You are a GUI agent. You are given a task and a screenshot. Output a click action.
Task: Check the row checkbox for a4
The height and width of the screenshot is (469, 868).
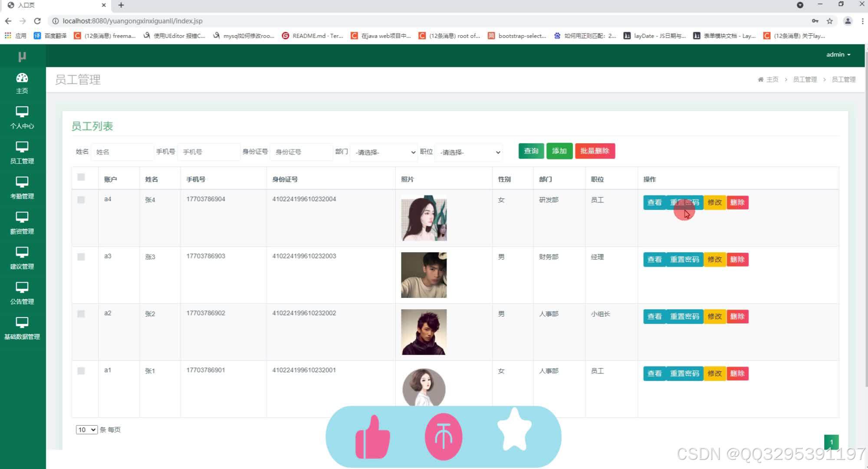81,200
